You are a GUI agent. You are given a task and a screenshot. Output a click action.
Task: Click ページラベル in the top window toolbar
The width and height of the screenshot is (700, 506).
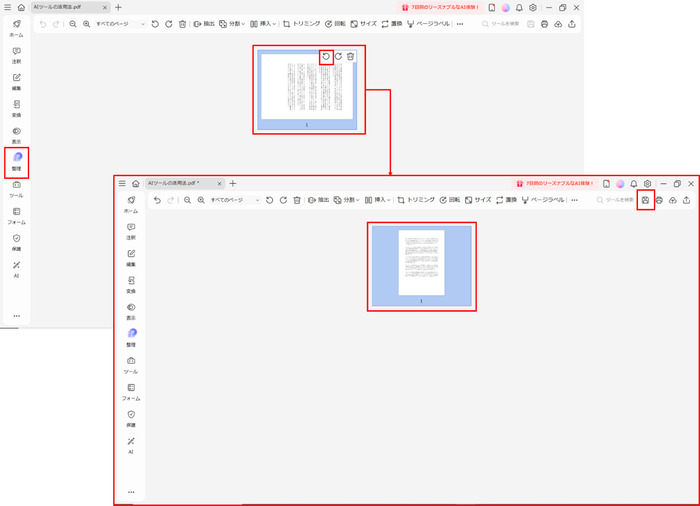click(x=429, y=24)
